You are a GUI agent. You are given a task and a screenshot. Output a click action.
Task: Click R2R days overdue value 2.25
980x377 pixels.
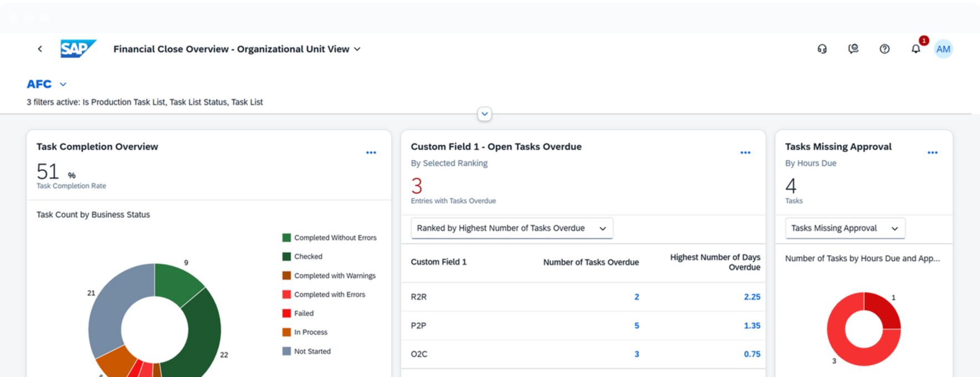[751, 297]
